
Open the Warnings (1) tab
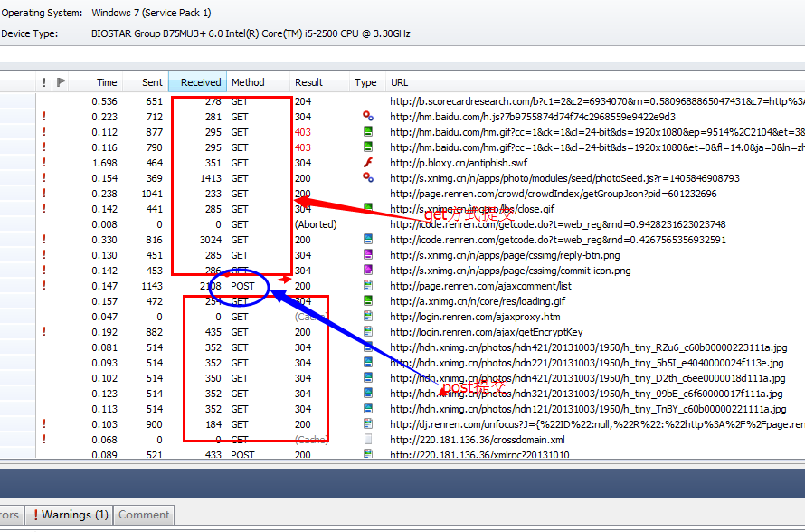tap(70, 515)
